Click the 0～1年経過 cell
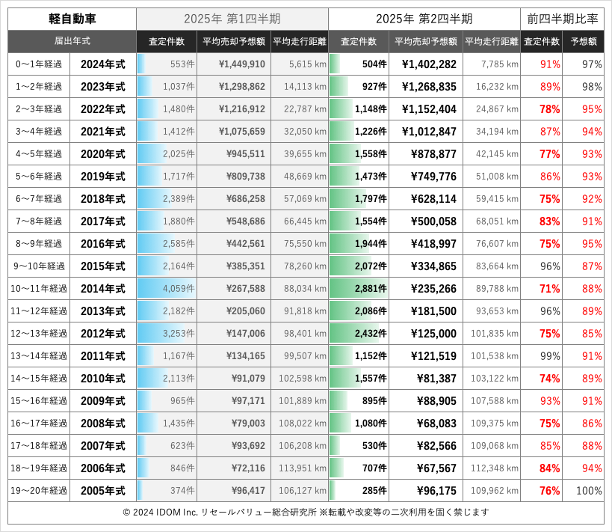This screenshot has width=612, height=532. (39, 64)
